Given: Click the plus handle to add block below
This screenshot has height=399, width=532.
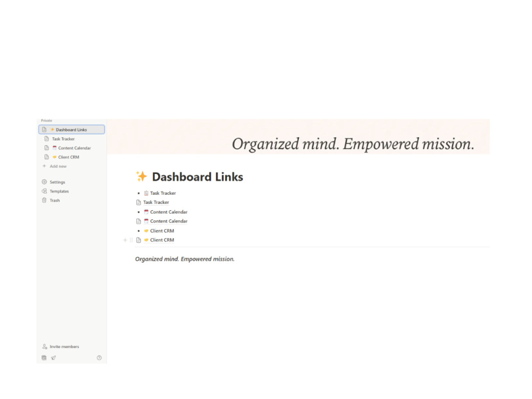Looking at the screenshot, I should [125, 240].
